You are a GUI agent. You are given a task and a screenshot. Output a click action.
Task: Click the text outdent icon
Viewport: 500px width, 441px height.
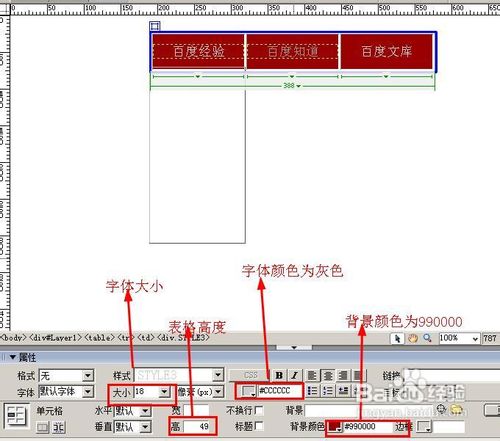pos(343,391)
